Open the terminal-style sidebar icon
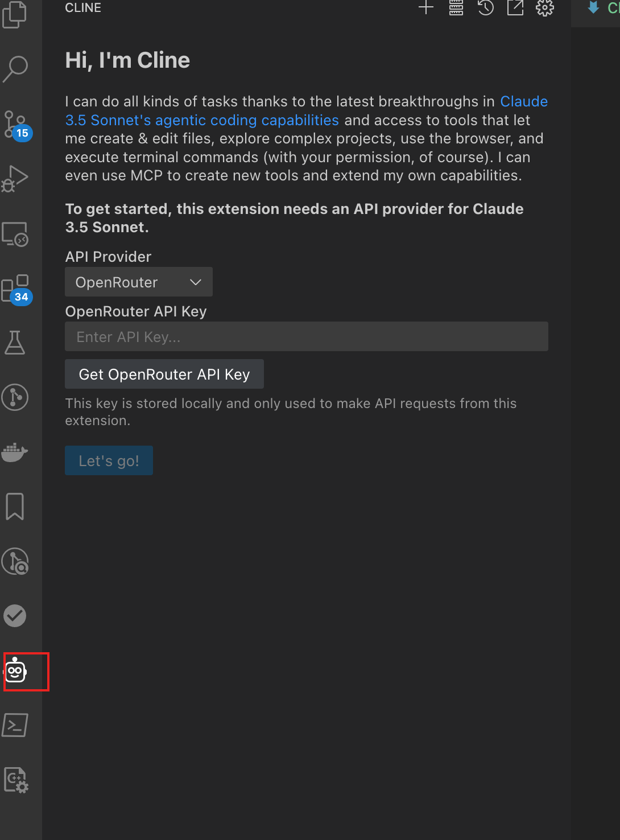The height and width of the screenshot is (840, 620). tap(15, 725)
